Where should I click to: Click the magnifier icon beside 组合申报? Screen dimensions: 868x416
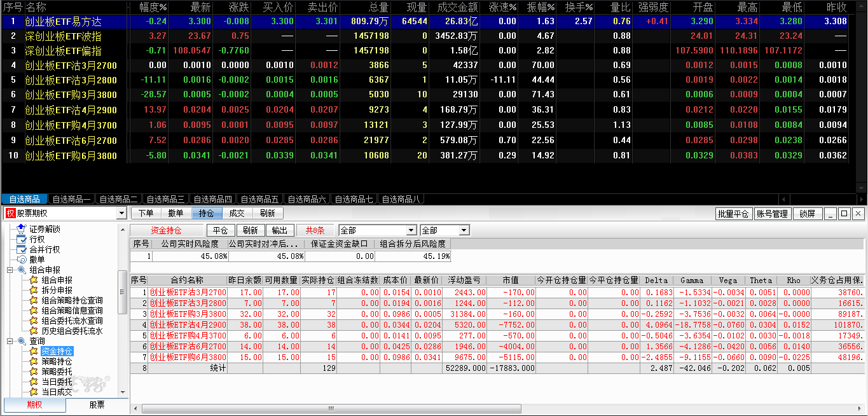22,270
